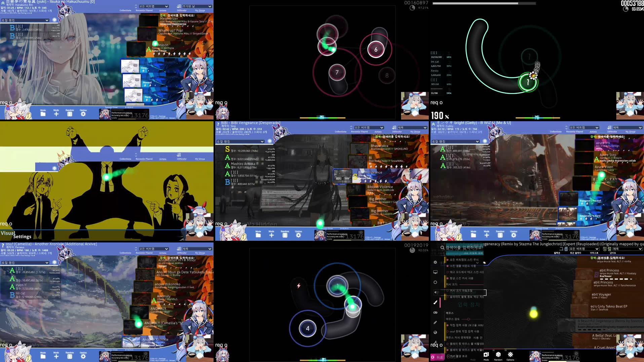Expand 추가된 날 sort dropdown in Itsuka panel
The image size is (644, 362).
pyautogui.click(x=197, y=6)
